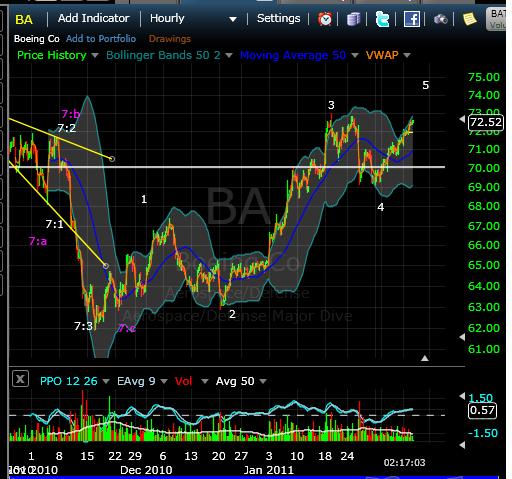Click the 0.57 PPO value marker
This screenshot has height=479, width=512.
coord(482,410)
